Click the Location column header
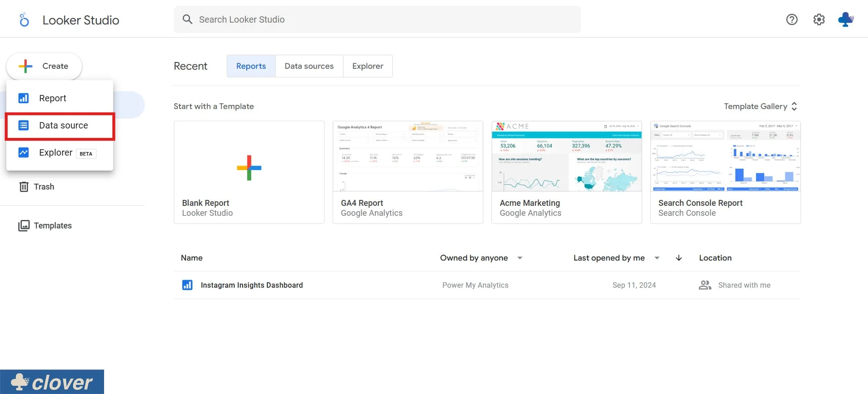 (x=715, y=258)
